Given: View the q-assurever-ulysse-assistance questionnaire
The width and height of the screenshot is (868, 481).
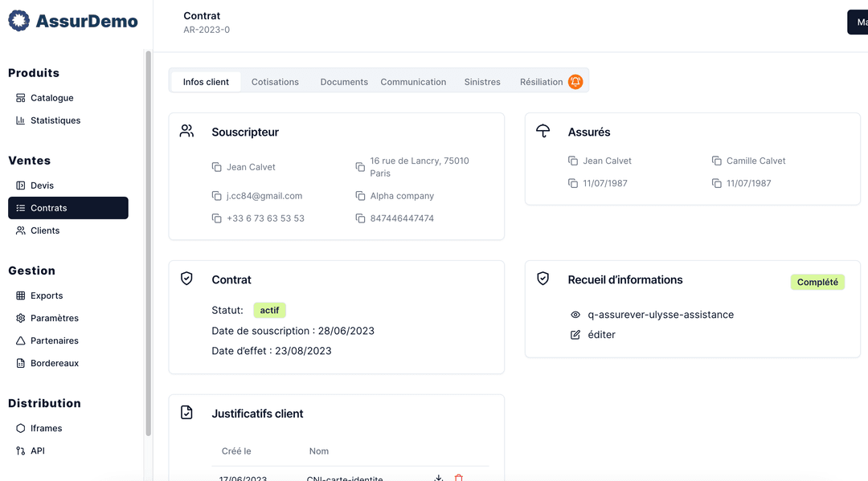Looking at the screenshot, I should tap(575, 315).
